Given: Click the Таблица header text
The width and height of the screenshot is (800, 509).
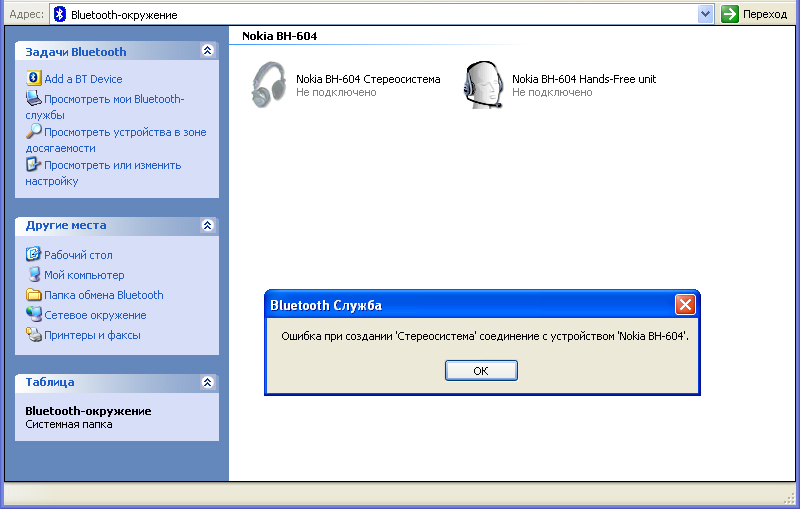Looking at the screenshot, I should click(50, 382).
